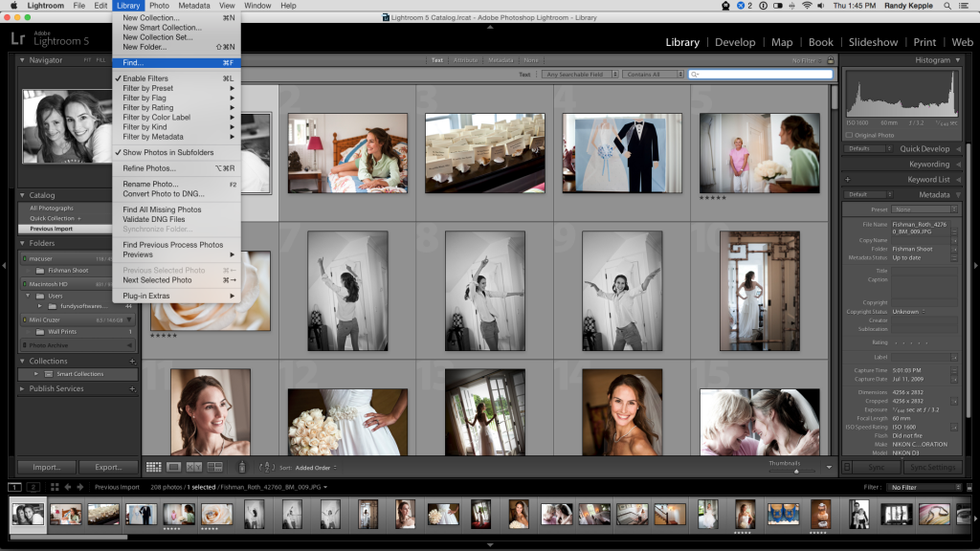This screenshot has width=980, height=551.
Task: Toggle the Auto Sync switch beside Sync
Action: pyautogui.click(x=847, y=467)
